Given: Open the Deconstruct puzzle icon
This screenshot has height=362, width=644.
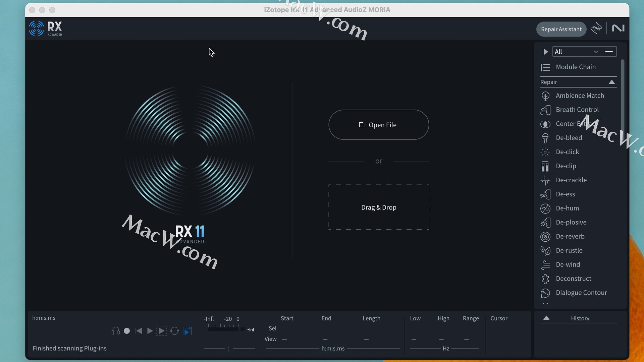Looking at the screenshot, I should click(x=545, y=279).
